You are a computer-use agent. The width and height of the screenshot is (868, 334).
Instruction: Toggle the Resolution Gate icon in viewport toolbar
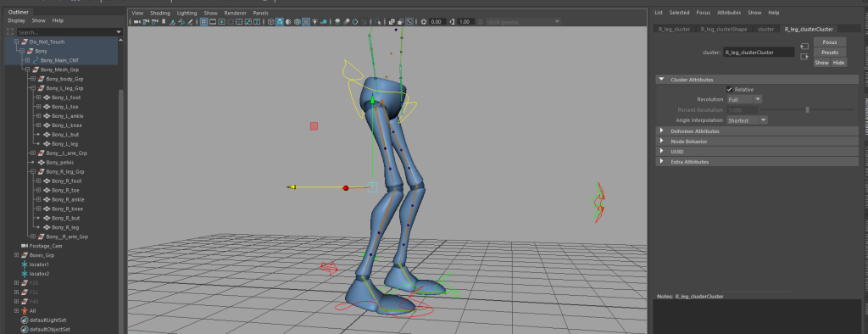[x=221, y=21]
